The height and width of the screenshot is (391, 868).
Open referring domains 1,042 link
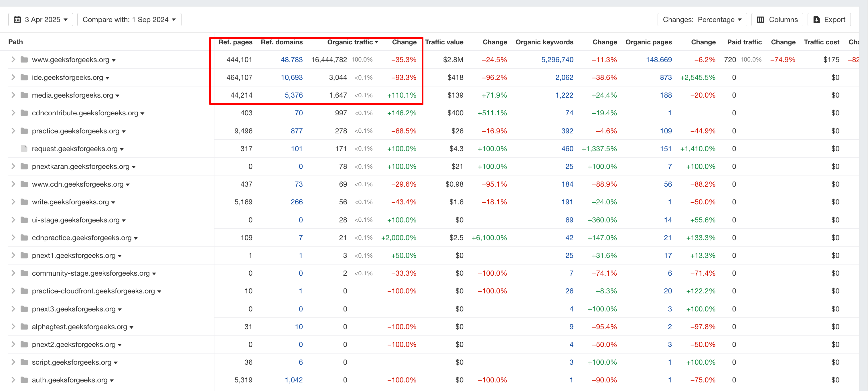(x=293, y=380)
